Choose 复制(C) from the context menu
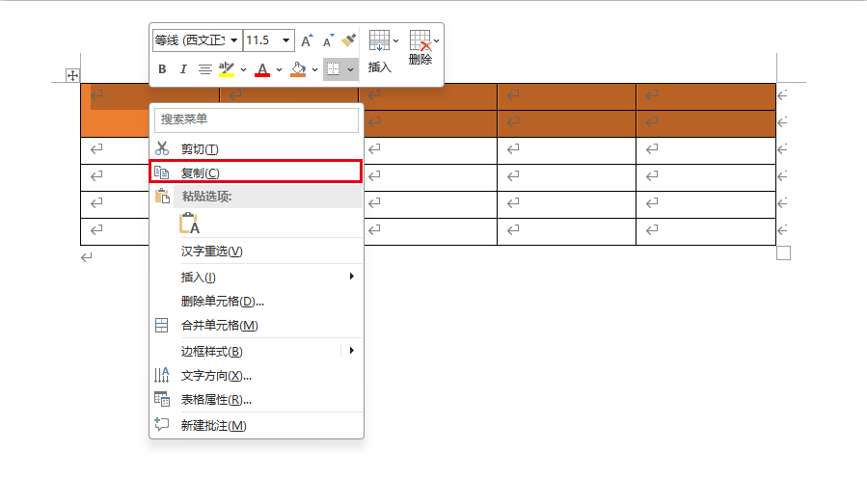This screenshot has width=867, height=504. tap(201, 172)
